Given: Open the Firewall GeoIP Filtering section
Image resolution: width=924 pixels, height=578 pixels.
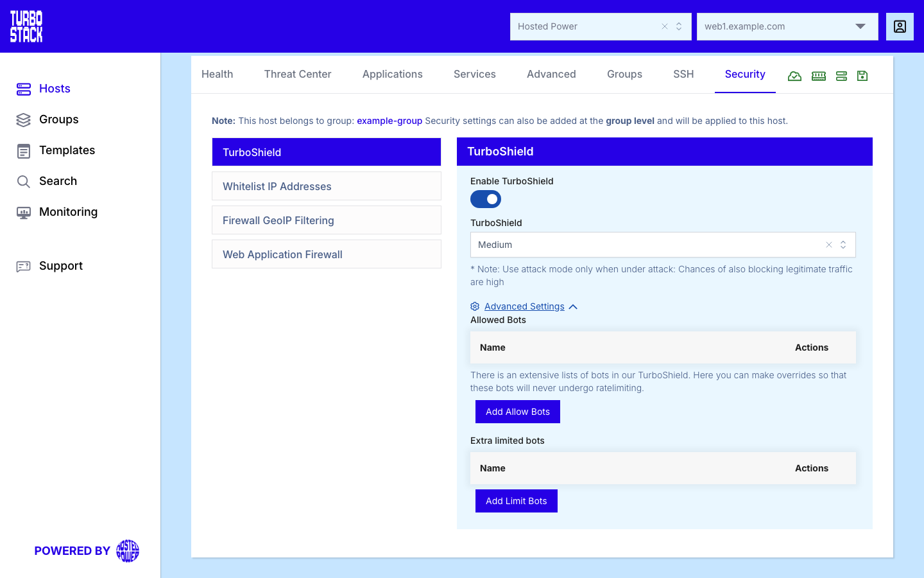Looking at the screenshot, I should click(327, 220).
